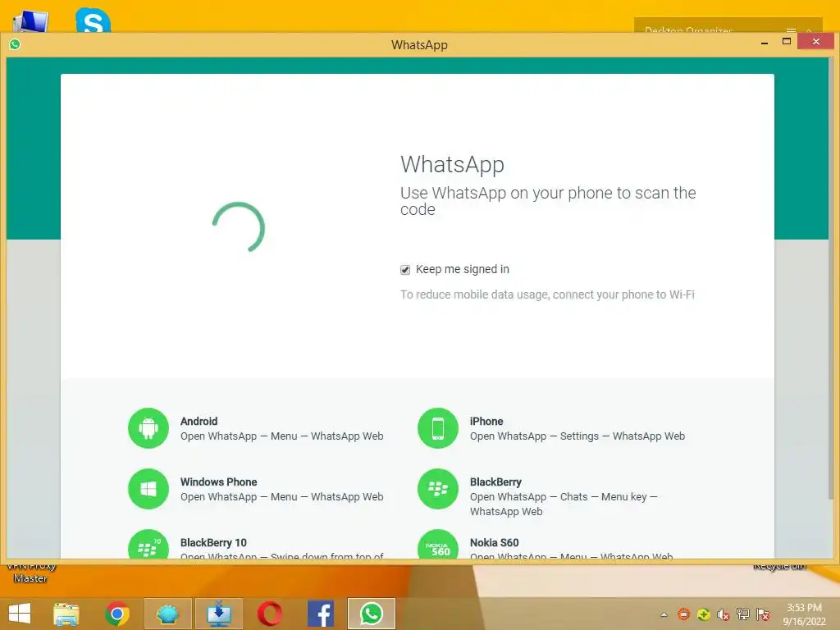Image resolution: width=840 pixels, height=630 pixels.
Task: Click the Android robot icon
Action: pyautogui.click(x=148, y=428)
